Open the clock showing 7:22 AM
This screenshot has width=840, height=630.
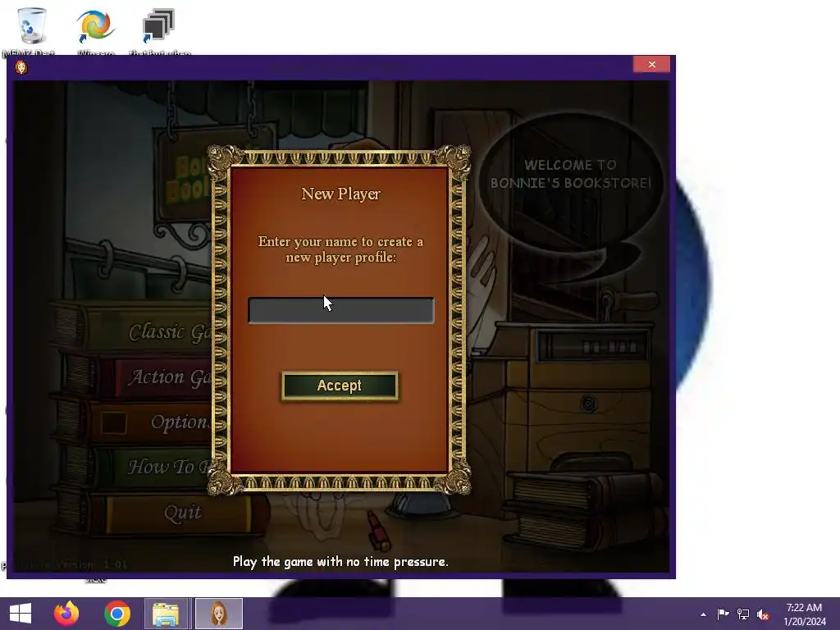(x=804, y=614)
